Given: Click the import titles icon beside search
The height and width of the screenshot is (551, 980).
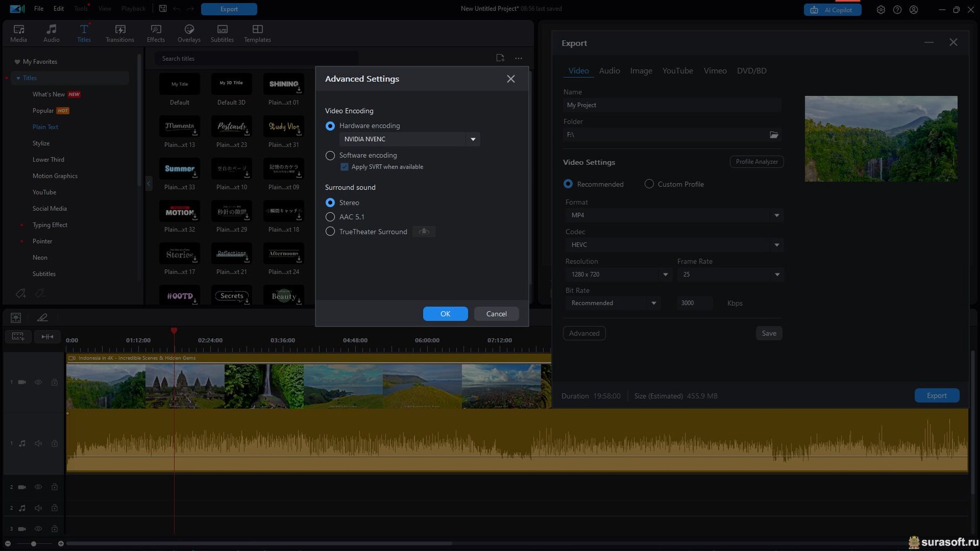Looking at the screenshot, I should pyautogui.click(x=500, y=58).
